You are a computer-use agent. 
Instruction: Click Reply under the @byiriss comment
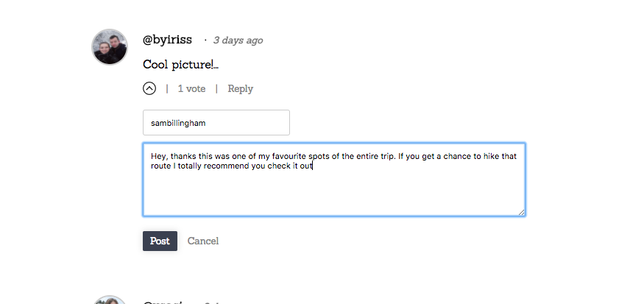240,89
